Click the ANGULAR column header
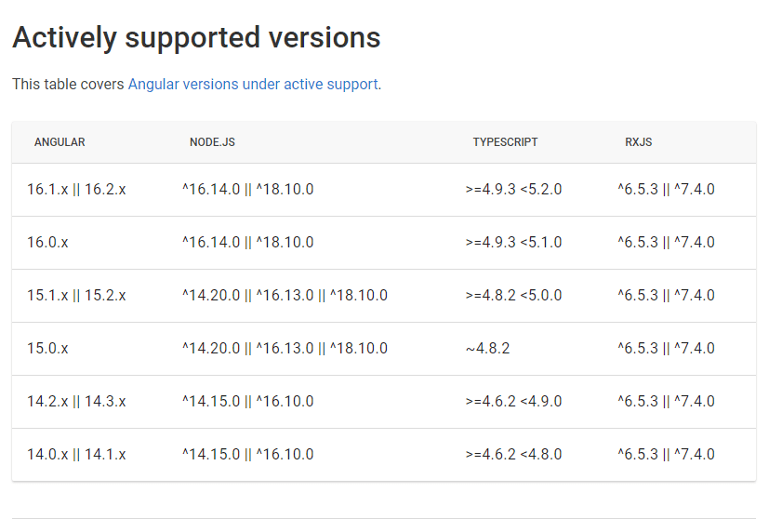Image resolution: width=769 pixels, height=532 pixels. [x=60, y=142]
